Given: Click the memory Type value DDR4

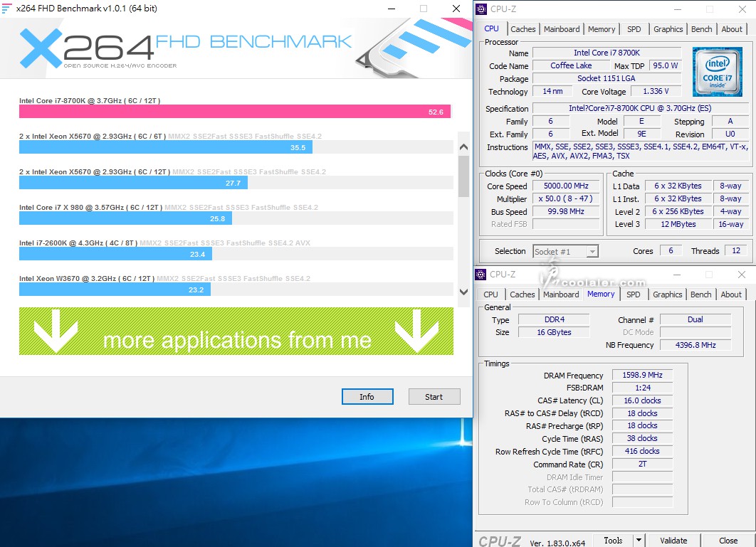Looking at the screenshot, I should tap(554, 319).
